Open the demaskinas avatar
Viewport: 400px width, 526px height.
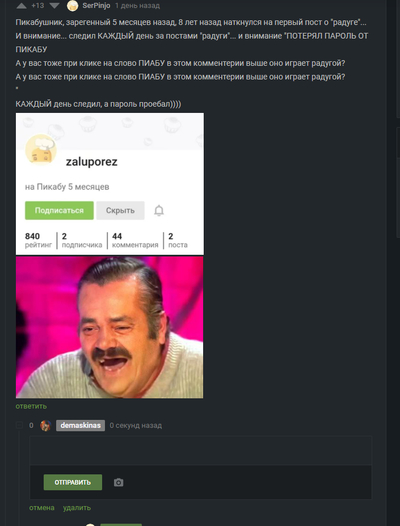pos(46,425)
